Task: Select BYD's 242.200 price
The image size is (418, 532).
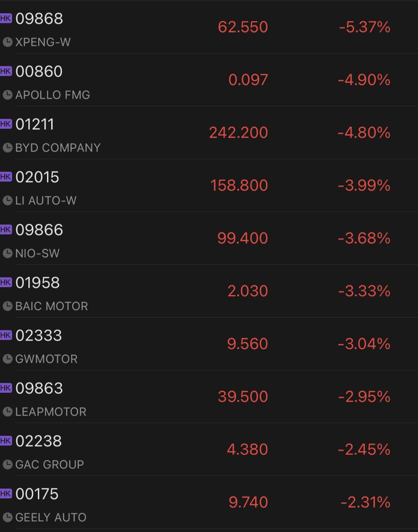Action: [x=238, y=133]
